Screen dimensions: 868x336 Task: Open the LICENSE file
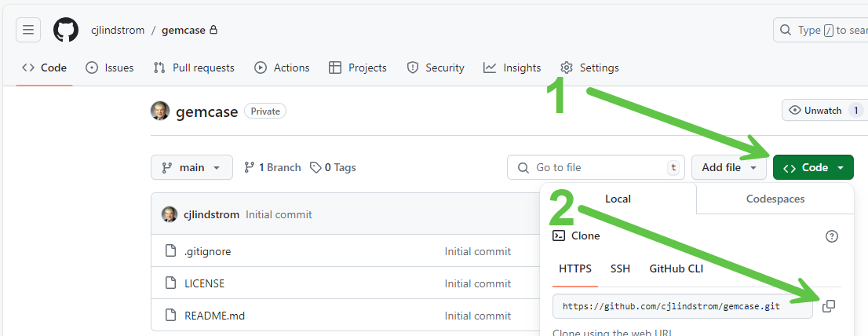pos(204,283)
